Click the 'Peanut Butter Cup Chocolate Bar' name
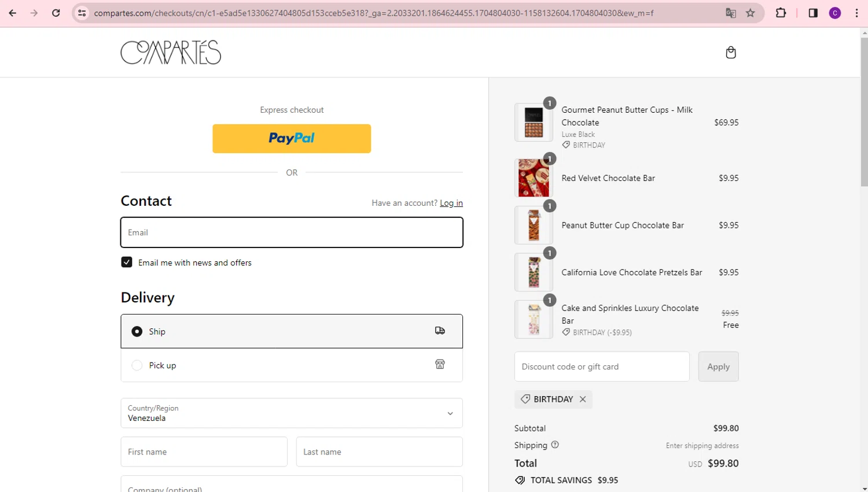 (623, 225)
